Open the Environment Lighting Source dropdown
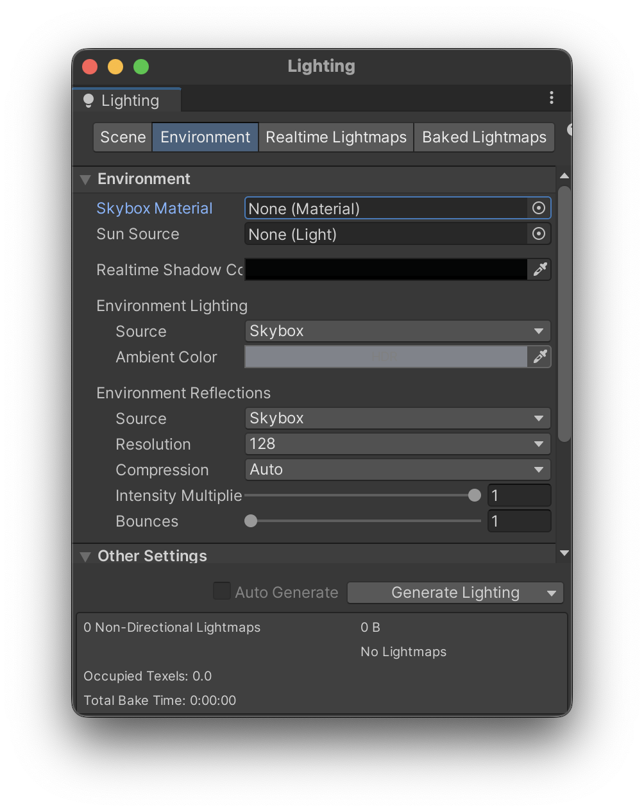 (398, 331)
